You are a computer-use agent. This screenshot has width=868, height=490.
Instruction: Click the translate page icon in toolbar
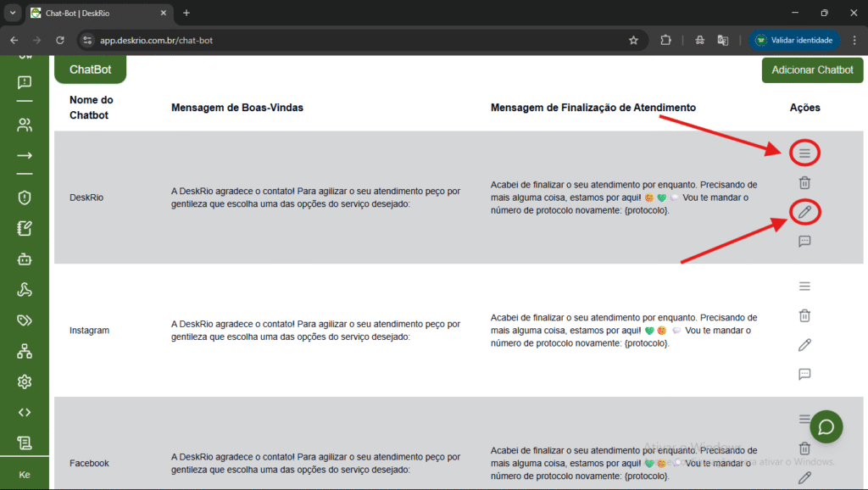tap(722, 41)
